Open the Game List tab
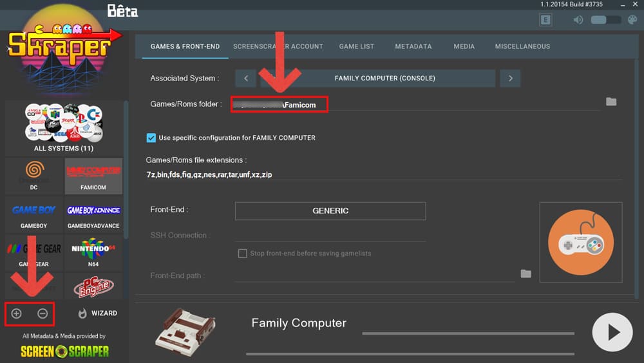 click(x=357, y=46)
